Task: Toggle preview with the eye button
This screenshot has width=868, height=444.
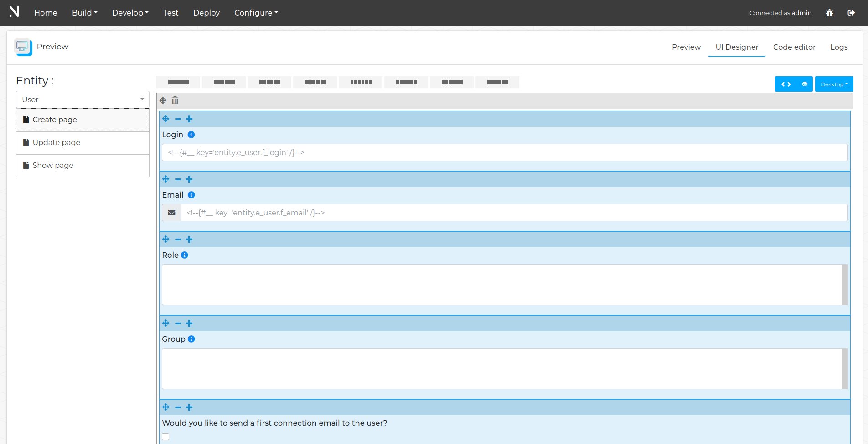Action: coord(805,84)
